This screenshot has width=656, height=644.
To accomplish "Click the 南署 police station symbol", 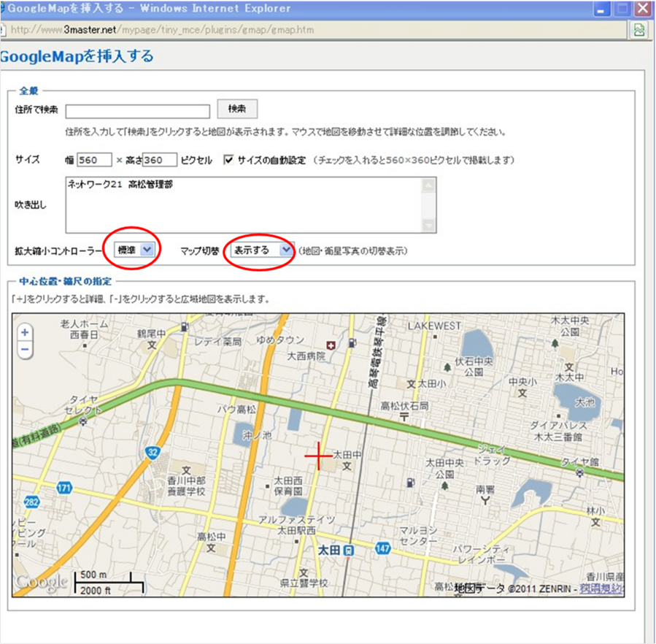I will pos(485,500).
